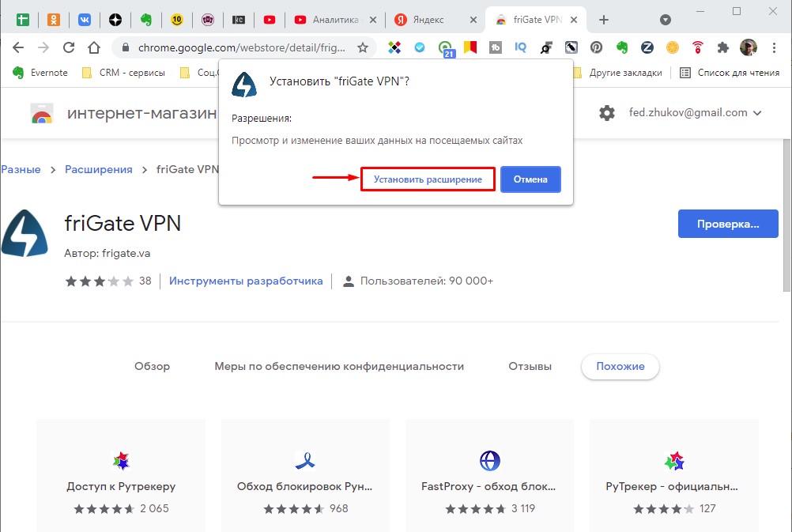
Task: Go forward in browser history
Action: [x=43, y=47]
